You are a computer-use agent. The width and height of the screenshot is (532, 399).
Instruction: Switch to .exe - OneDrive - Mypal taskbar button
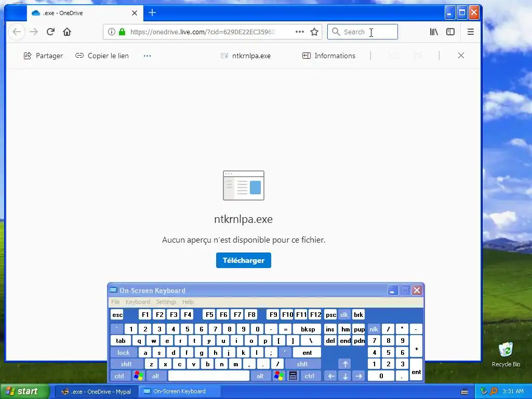[x=96, y=392]
